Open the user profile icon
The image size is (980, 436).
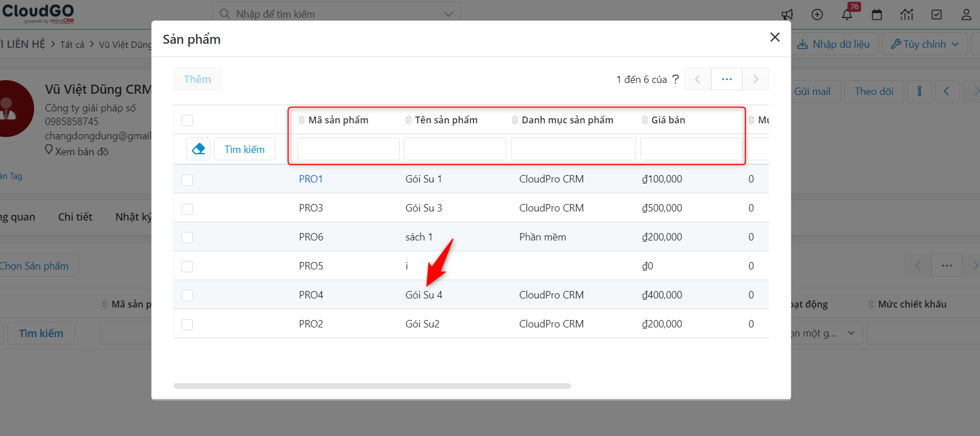pos(966,15)
